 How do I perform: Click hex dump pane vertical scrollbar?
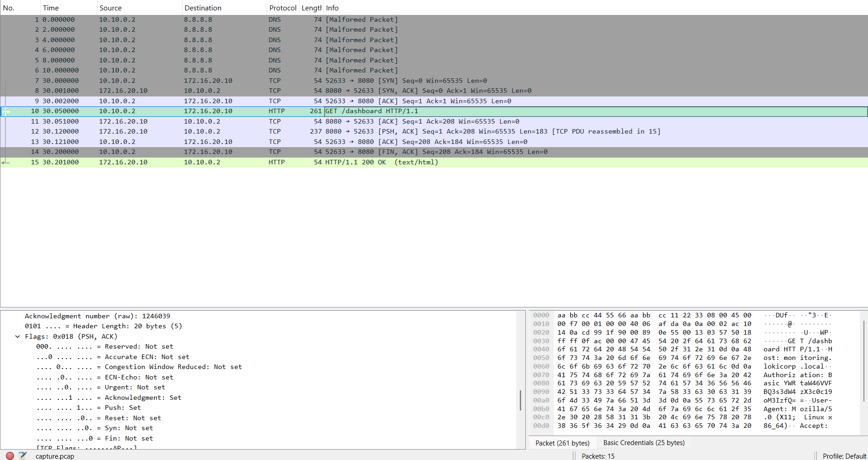[863, 361]
